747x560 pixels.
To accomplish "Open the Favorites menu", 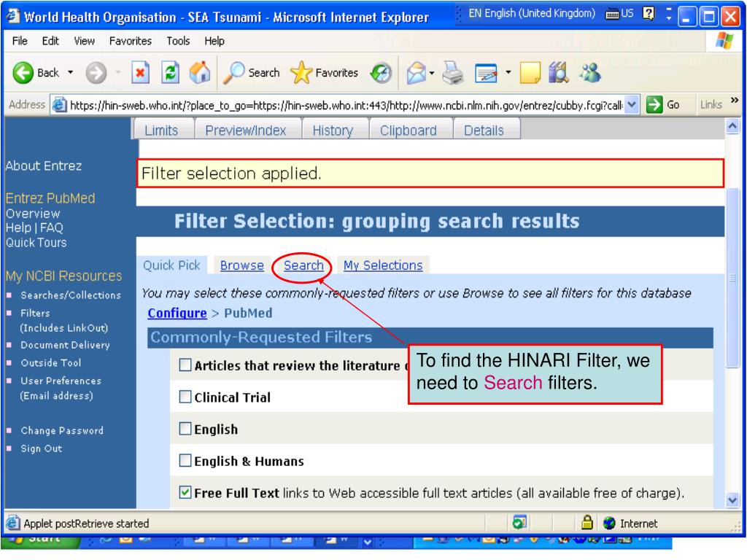I will tap(130, 41).
